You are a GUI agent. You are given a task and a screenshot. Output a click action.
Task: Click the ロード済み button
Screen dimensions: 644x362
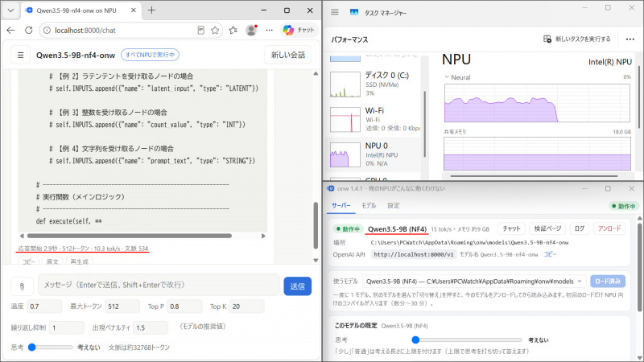[x=608, y=281]
